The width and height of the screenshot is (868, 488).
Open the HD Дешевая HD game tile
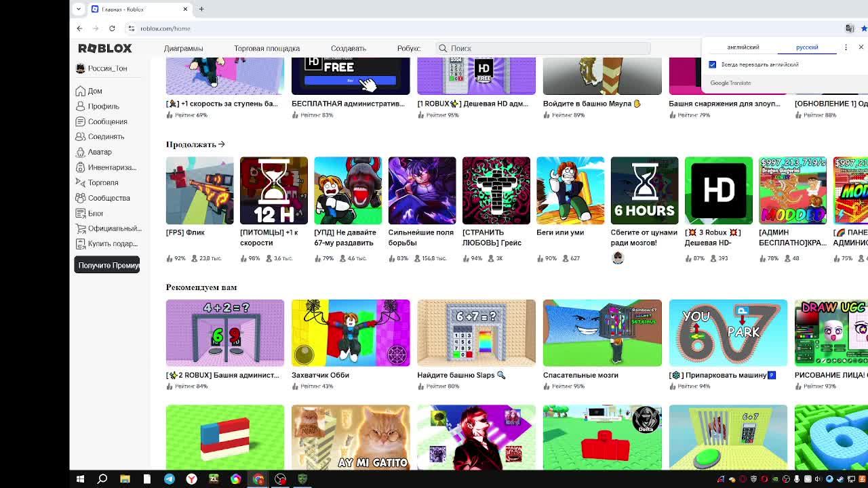(718, 190)
